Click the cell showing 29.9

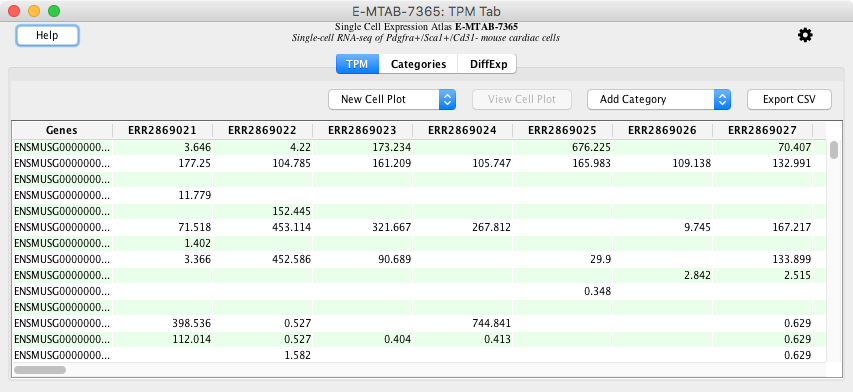point(563,259)
